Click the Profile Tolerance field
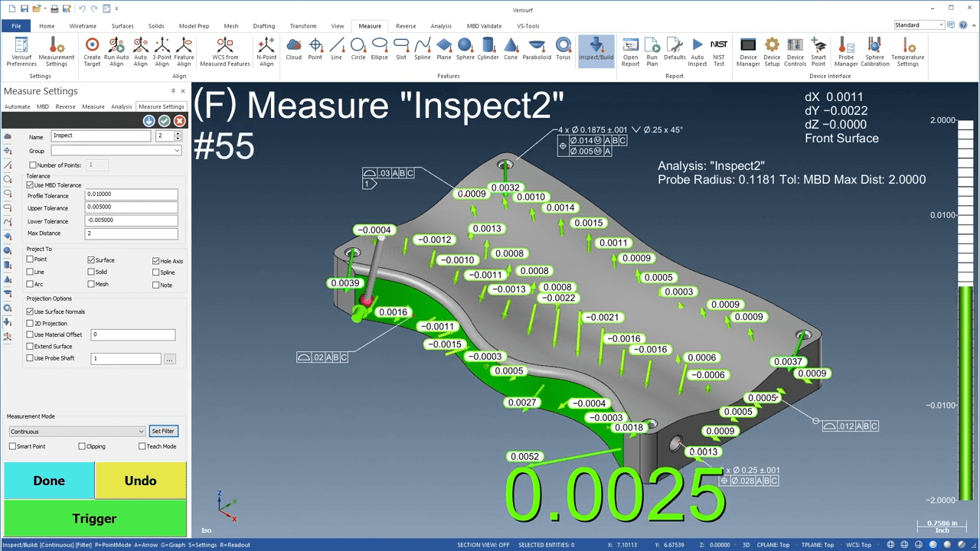980x551 pixels. 132,194
